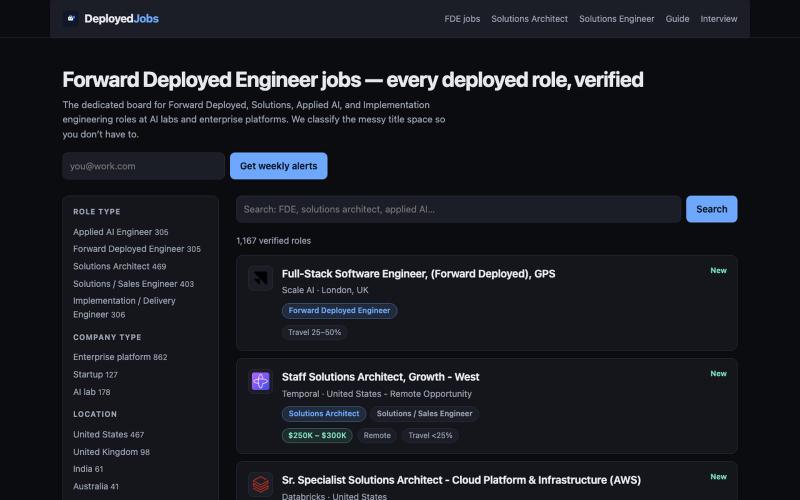Click Travel 25–50% tag

point(314,333)
